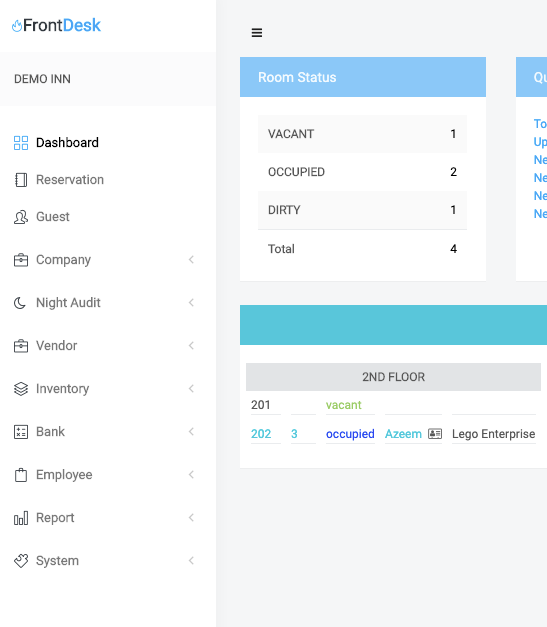The image size is (547, 627).
Task: Open the Employee menu item
Action: 64,475
